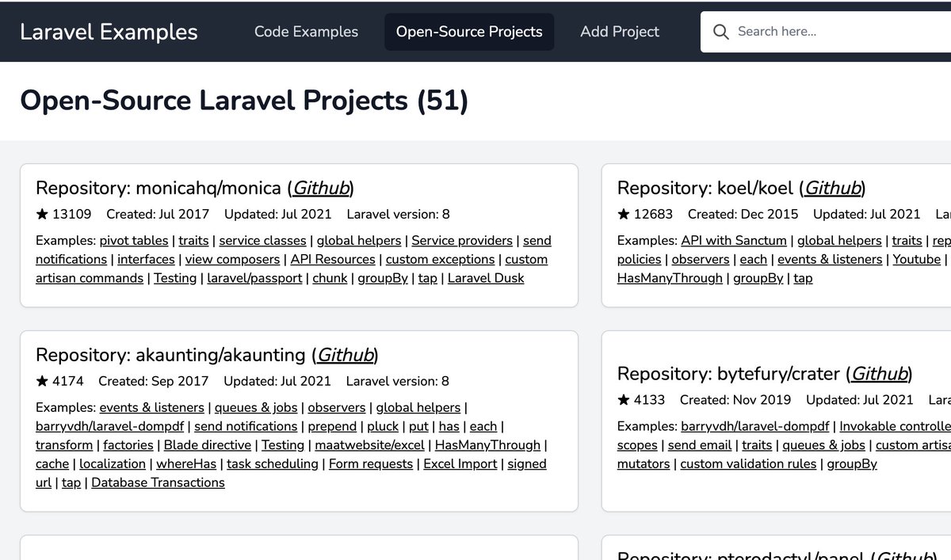Screen dimensions: 951x560
Task: Click 'global helpers' in koel card
Action: (839, 241)
